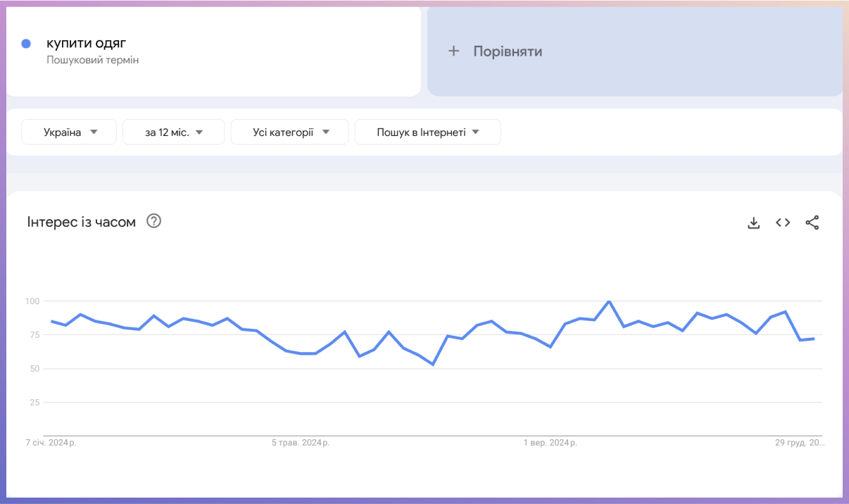Select the blue dot of купити одяг
The image size is (849, 504).
[x=26, y=44]
